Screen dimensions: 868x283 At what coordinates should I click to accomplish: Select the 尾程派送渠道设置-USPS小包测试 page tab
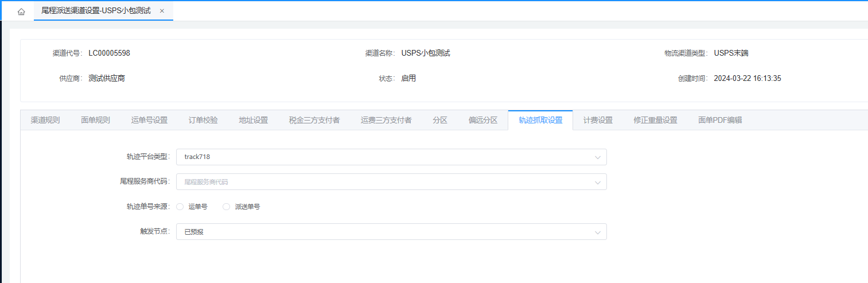point(103,11)
